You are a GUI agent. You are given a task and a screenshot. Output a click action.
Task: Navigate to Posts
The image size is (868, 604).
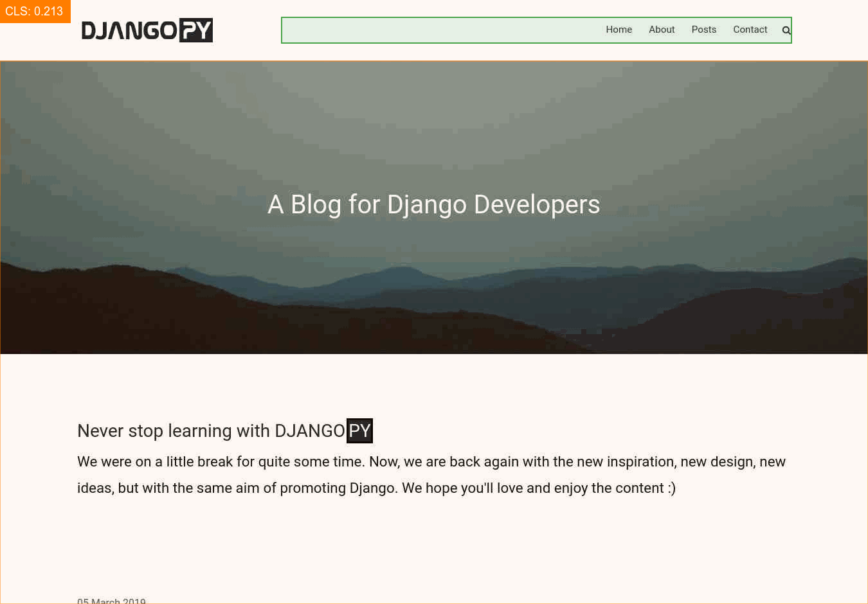(703, 30)
